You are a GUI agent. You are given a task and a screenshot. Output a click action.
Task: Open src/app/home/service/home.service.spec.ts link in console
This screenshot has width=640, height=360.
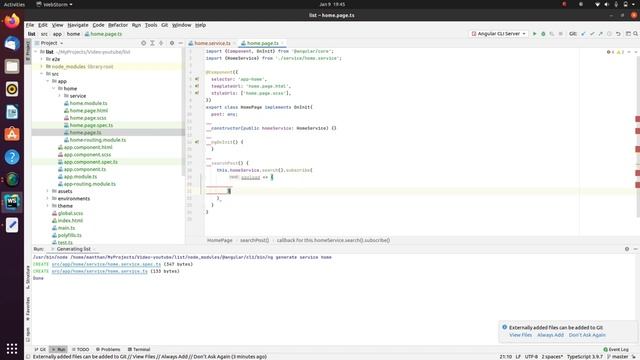[106, 264]
